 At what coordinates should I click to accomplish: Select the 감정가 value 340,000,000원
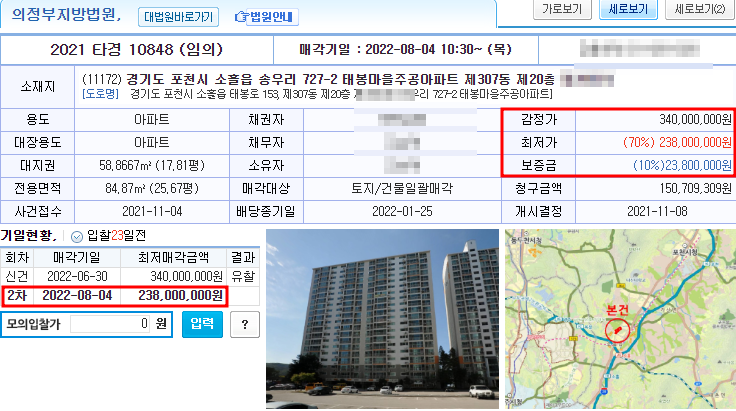[x=695, y=120]
